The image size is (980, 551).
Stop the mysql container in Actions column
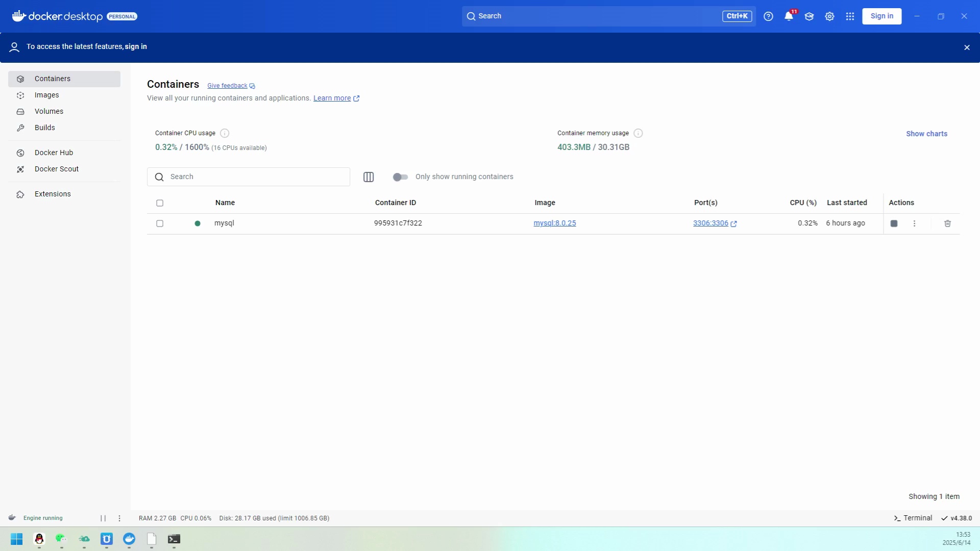[x=894, y=223]
